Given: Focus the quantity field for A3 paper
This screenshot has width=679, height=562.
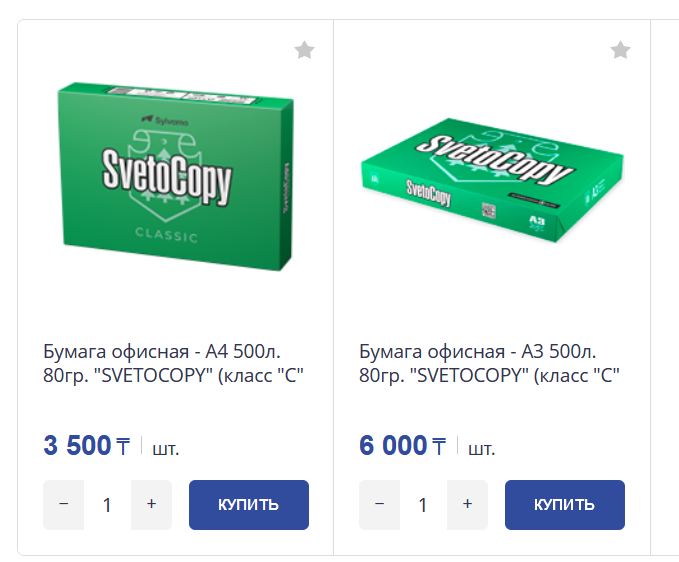Looking at the screenshot, I should pyautogui.click(x=423, y=505).
